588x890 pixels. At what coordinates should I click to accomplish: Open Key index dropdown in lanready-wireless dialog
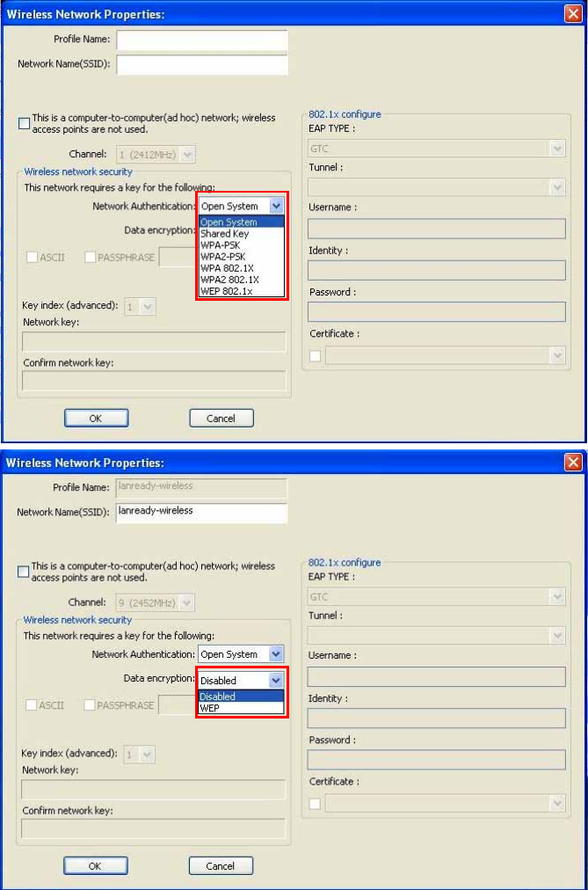(148, 755)
